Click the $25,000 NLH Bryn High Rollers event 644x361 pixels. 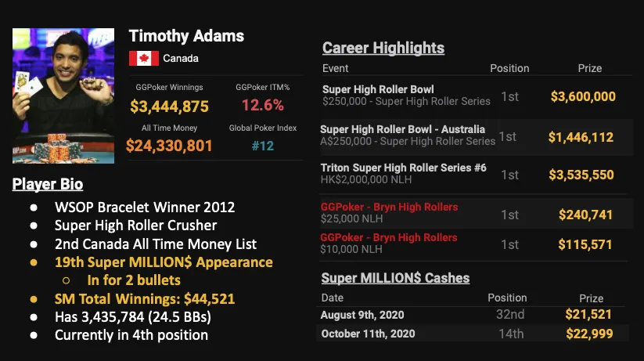(390, 212)
